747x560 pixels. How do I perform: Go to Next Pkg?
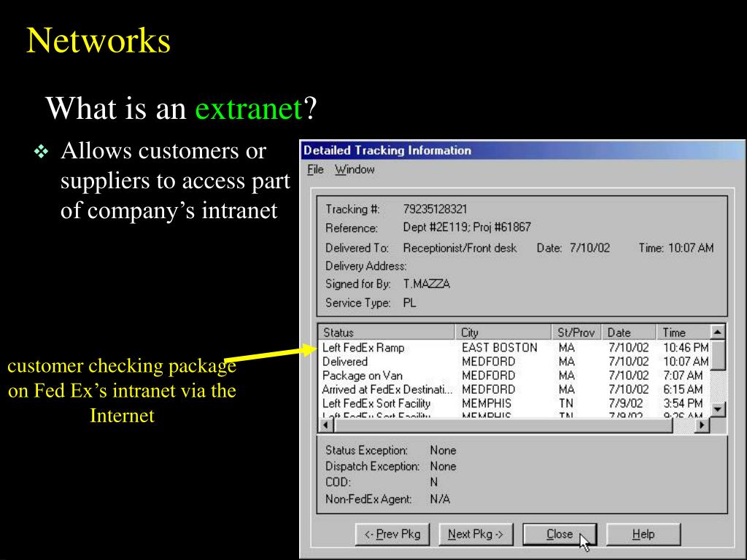(476, 534)
